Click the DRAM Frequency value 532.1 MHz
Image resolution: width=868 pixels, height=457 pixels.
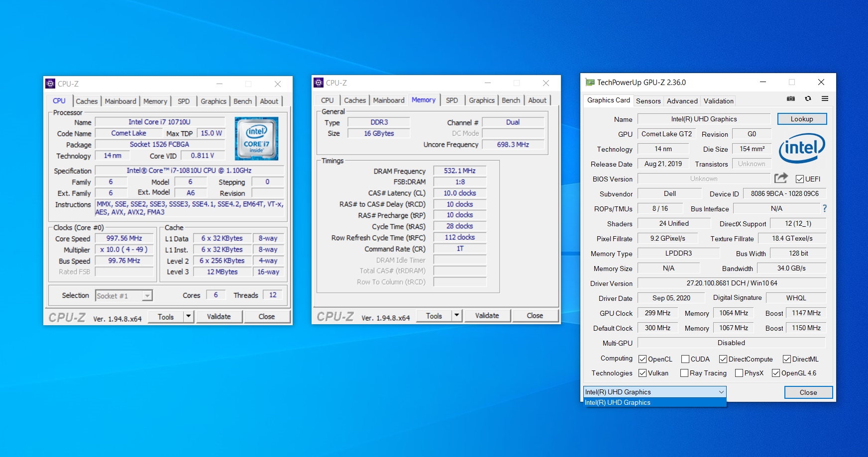pos(459,171)
